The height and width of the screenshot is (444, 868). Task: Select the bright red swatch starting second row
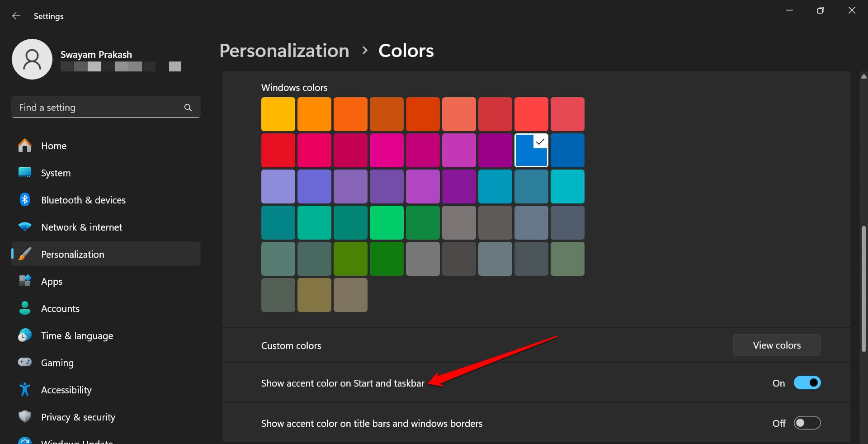pos(278,150)
